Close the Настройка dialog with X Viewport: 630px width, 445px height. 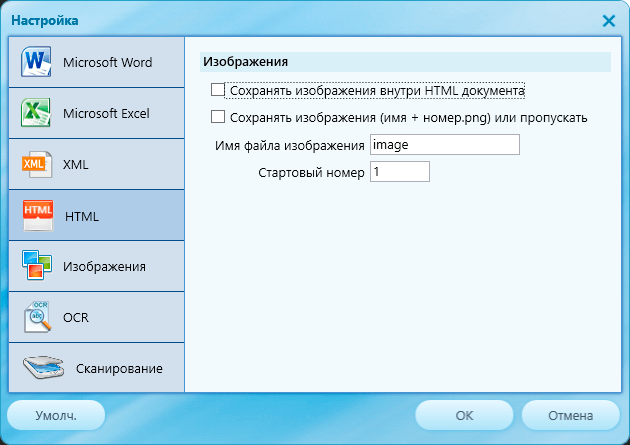[609, 20]
